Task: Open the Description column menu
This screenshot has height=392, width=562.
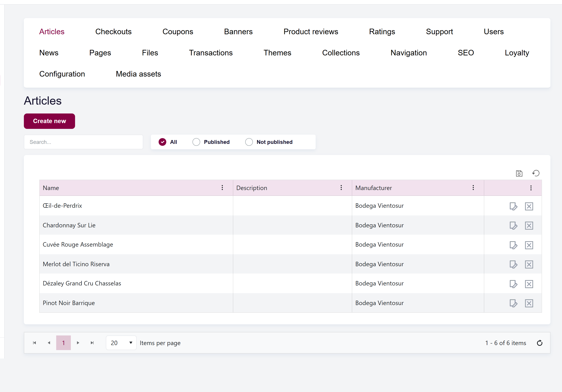Action: pos(341,188)
